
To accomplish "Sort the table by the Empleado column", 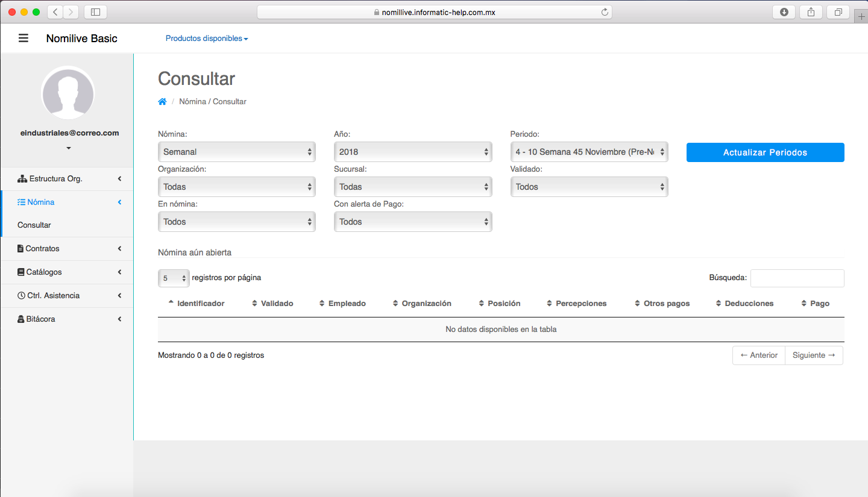I will tap(347, 304).
